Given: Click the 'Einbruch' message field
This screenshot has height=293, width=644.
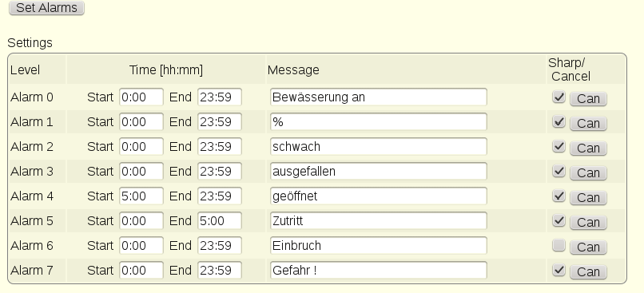Looking at the screenshot, I should point(378,245).
